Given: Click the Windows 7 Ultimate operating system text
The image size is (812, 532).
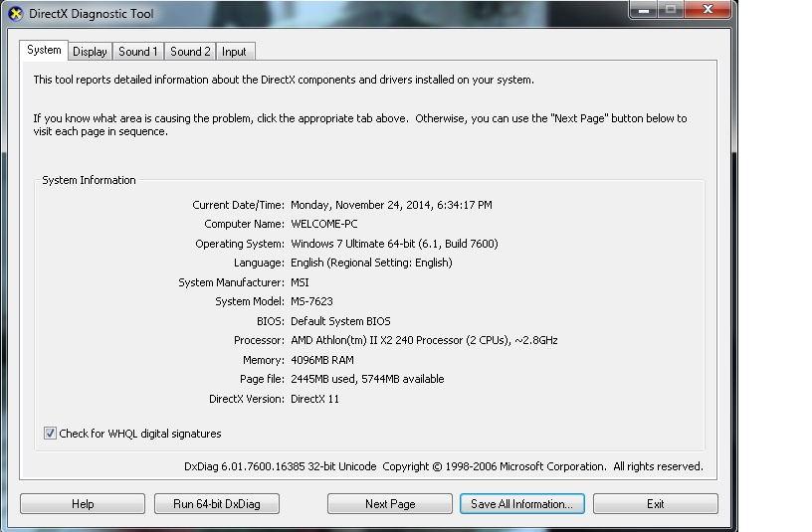Looking at the screenshot, I should [x=394, y=244].
